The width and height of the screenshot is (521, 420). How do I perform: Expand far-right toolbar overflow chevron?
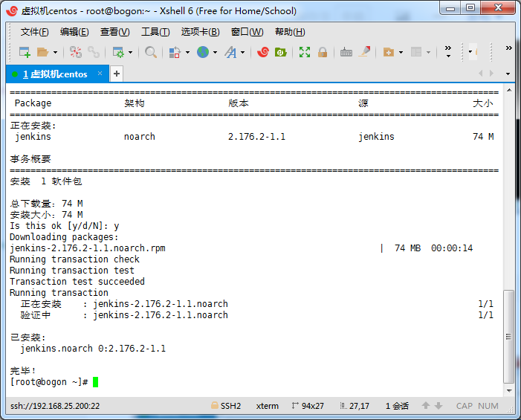coord(508,48)
